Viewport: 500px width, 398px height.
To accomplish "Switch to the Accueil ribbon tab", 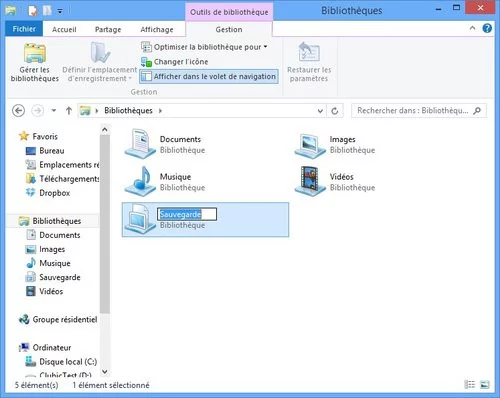I will pyautogui.click(x=64, y=30).
